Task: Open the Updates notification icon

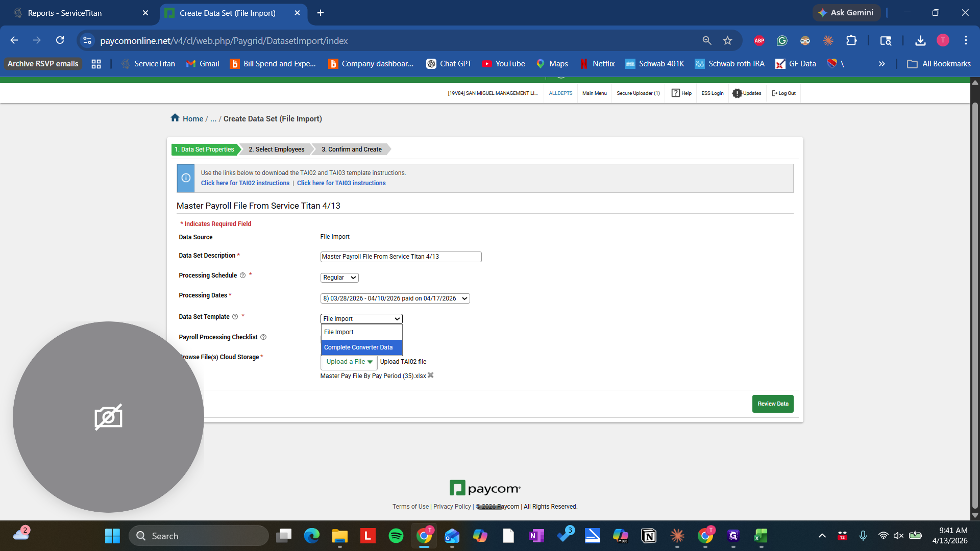Action: tap(737, 93)
